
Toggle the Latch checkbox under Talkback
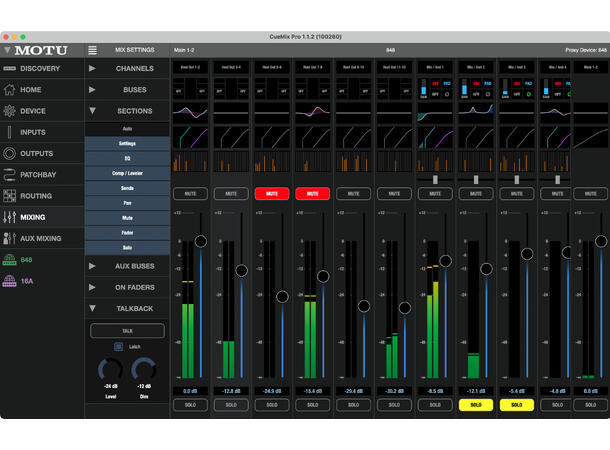point(117,346)
